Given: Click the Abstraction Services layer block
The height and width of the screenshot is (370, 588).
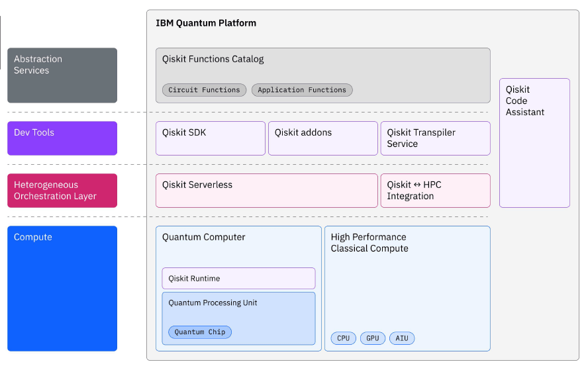Looking at the screenshot, I should point(62,75).
